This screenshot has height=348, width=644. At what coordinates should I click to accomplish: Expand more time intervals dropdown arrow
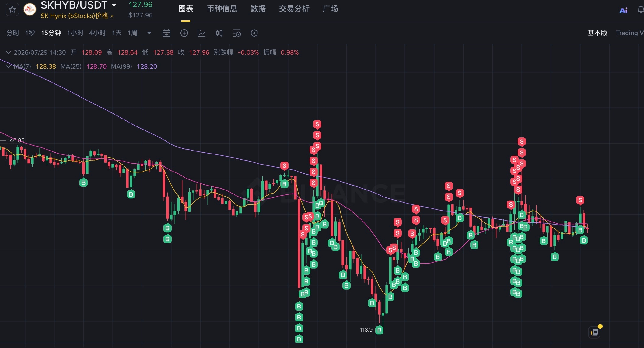pos(149,33)
